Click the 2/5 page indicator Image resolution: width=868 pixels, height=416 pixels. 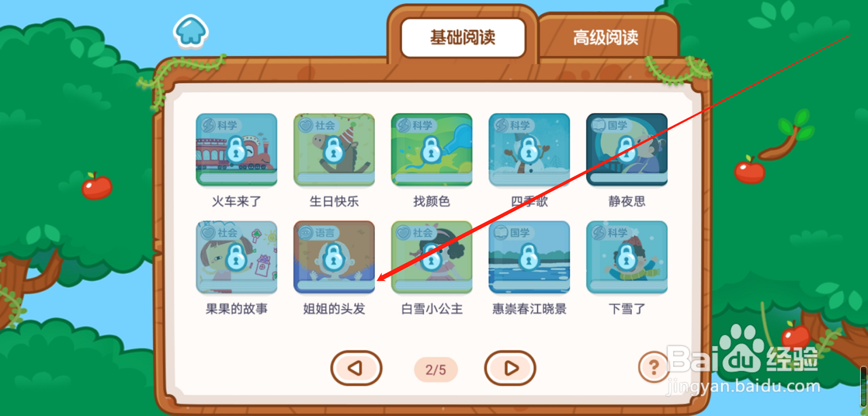436,370
